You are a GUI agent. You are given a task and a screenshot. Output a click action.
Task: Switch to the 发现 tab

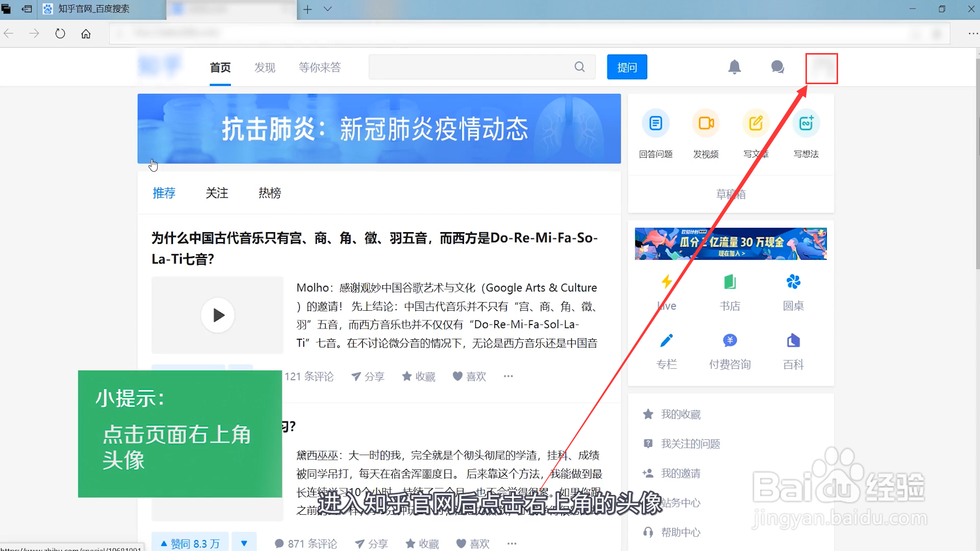coord(265,67)
